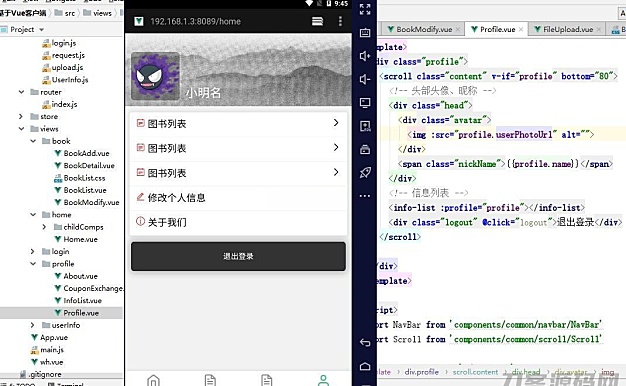Click fullscreen icon on emulator sidebar

365,9
